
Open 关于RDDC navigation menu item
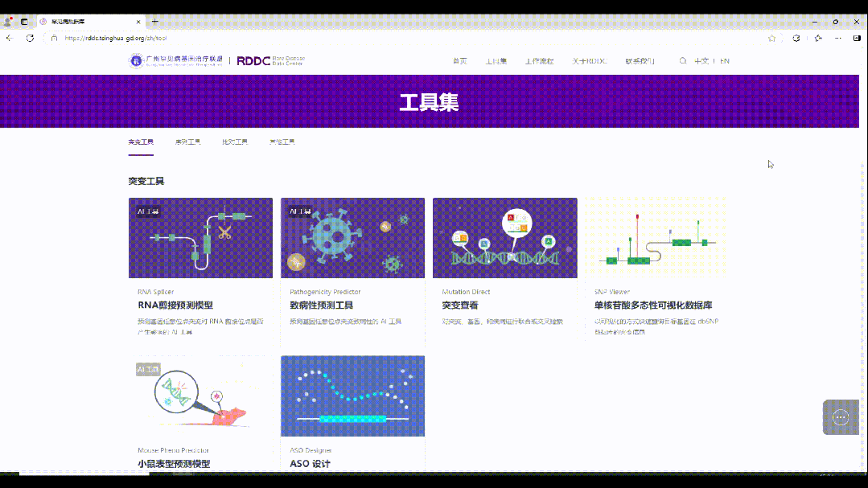(590, 61)
